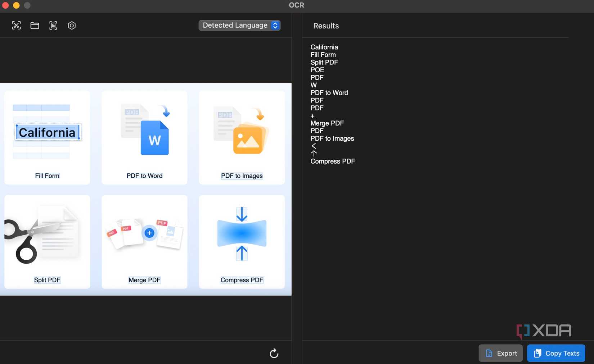The image size is (594, 364).
Task: Open an image file via folder icon
Action: click(x=35, y=26)
